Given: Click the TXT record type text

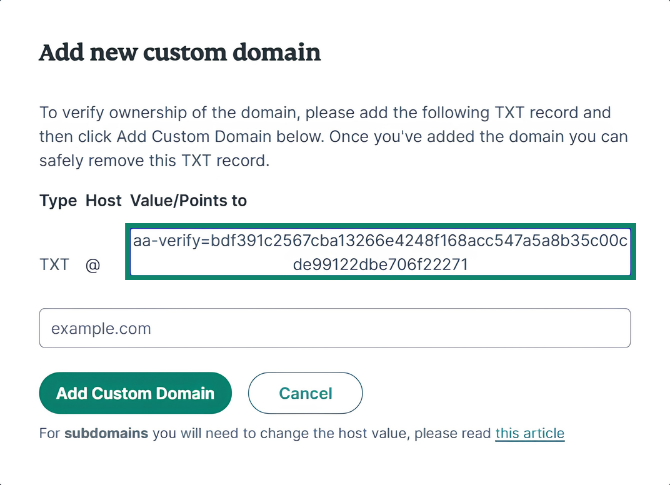Looking at the screenshot, I should (x=54, y=265).
